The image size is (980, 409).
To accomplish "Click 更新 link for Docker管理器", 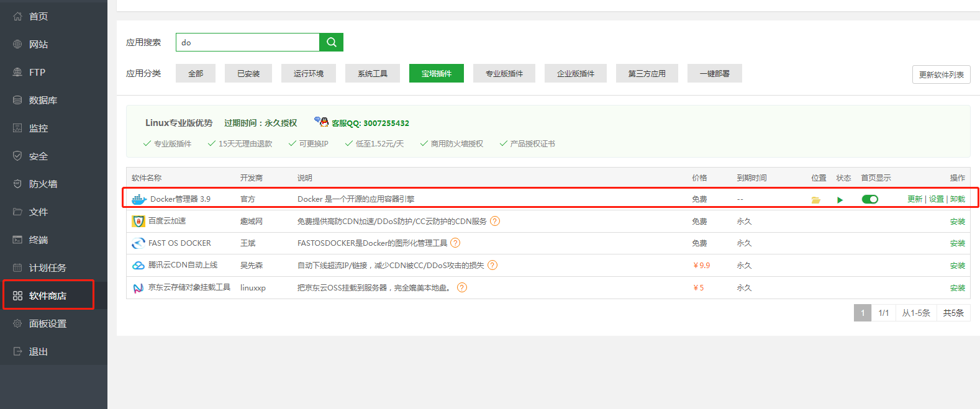I will (x=915, y=199).
